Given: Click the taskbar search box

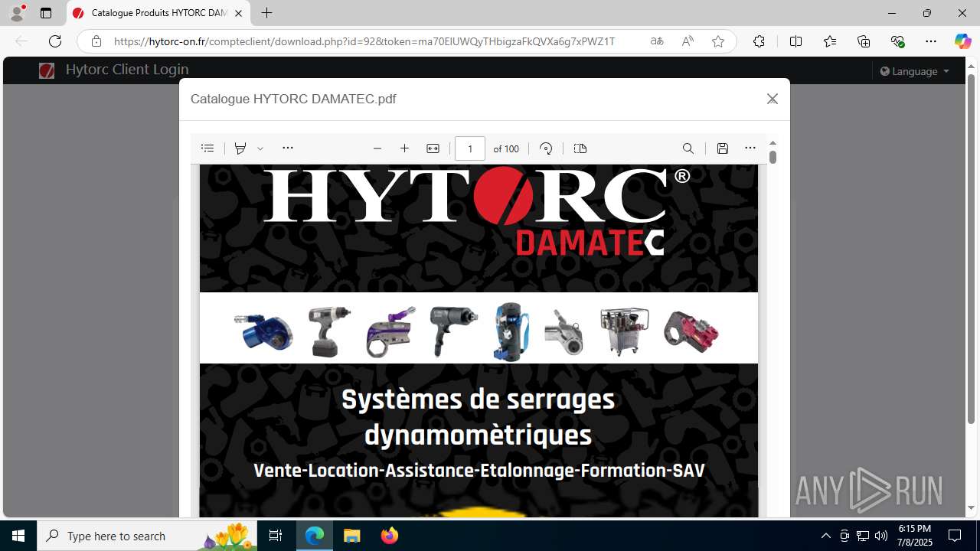Looking at the screenshot, I should point(147,536).
